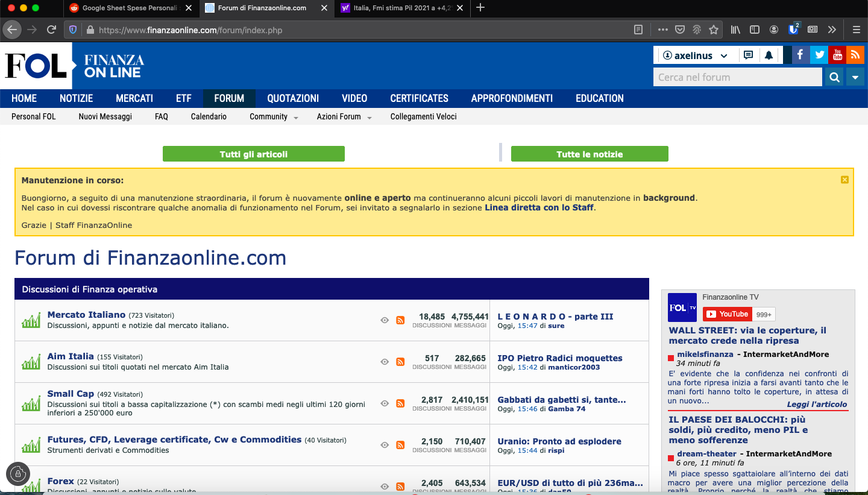Open user manticor2003 profile link
Viewport: 868px width, 495px height.
coord(574,367)
